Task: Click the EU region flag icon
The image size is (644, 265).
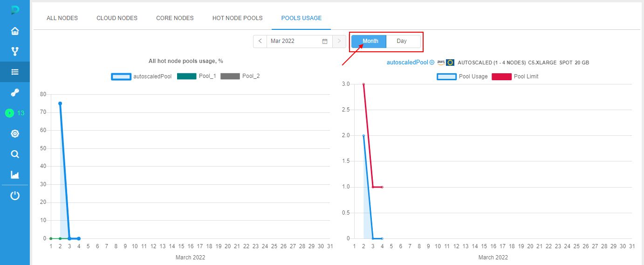Action: pyautogui.click(x=450, y=63)
